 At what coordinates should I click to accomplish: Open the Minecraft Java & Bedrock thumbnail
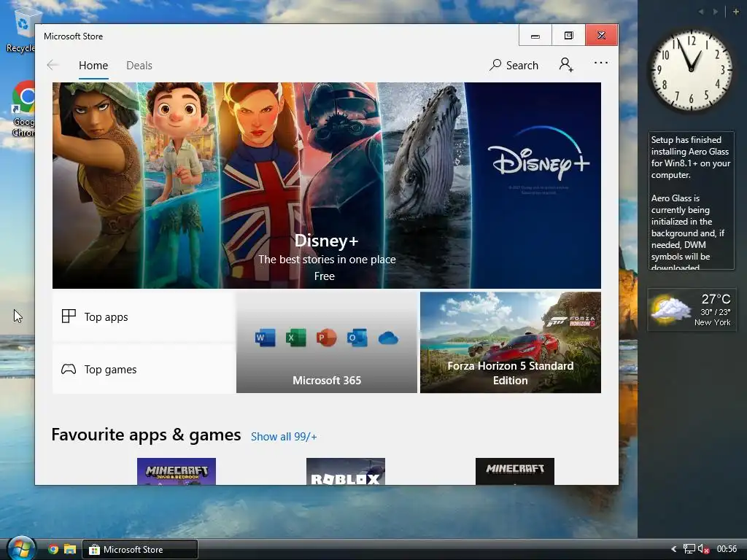click(x=177, y=472)
